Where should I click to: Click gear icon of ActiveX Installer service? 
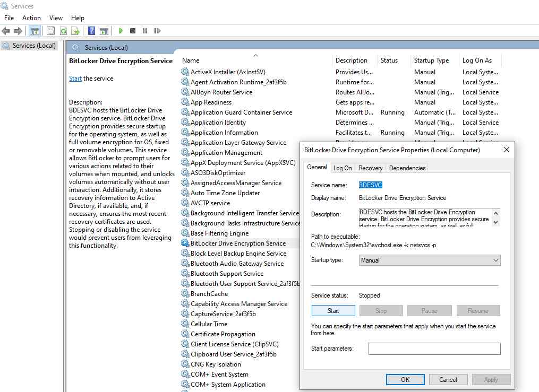coord(185,72)
